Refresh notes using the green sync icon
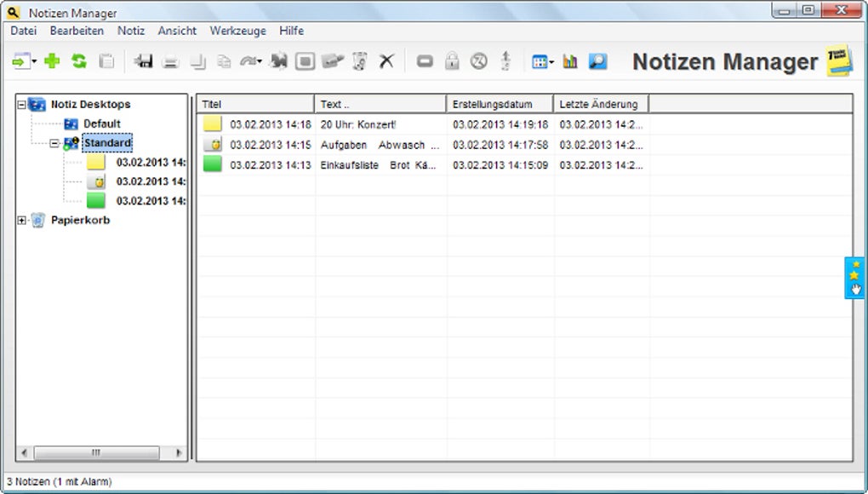Viewport: 868px width, 494px height. pos(77,60)
